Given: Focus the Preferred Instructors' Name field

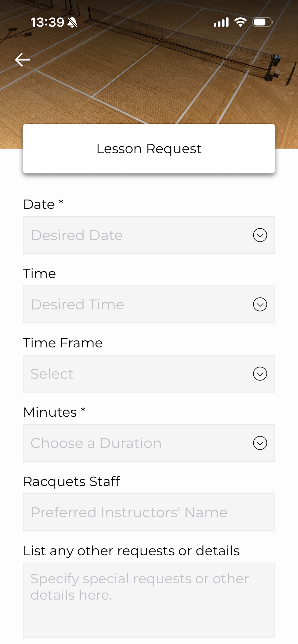Looking at the screenshot, I should pyautogui.click(x=149, y=512).
